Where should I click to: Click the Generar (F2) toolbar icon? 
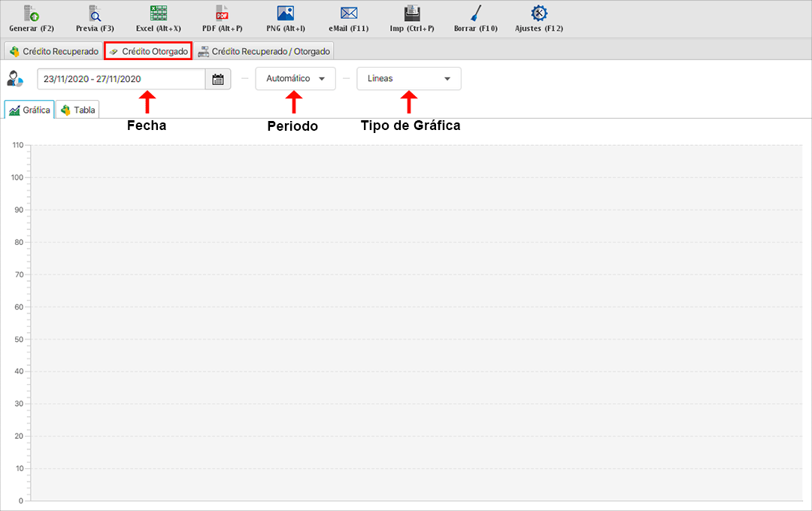(32, 14)
